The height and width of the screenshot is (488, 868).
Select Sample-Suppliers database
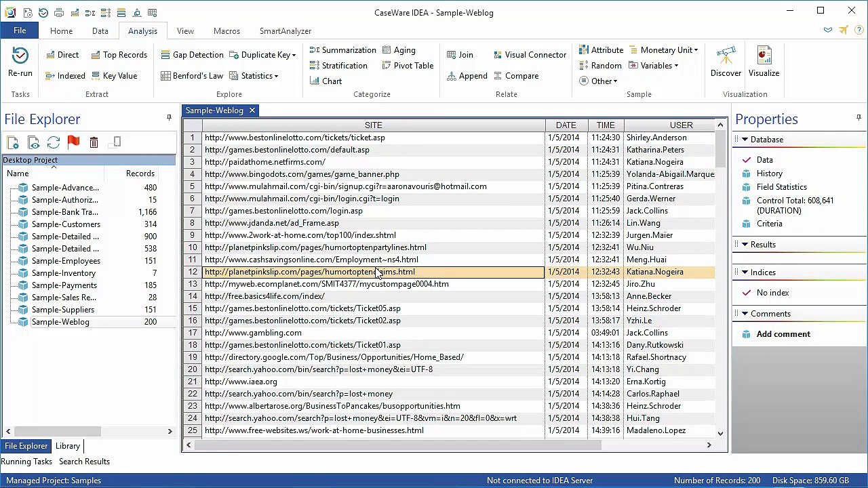[63, 310]
